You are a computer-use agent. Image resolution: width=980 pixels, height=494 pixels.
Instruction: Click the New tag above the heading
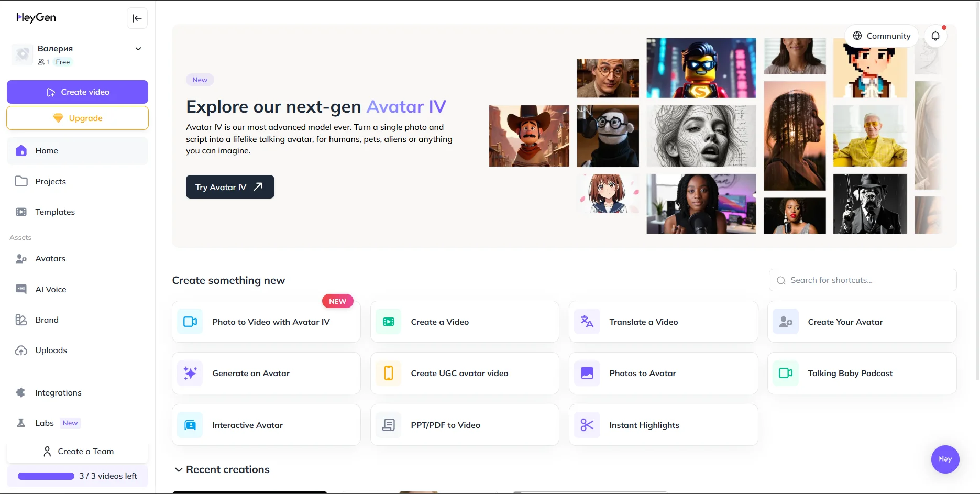(x=200, y=80)
